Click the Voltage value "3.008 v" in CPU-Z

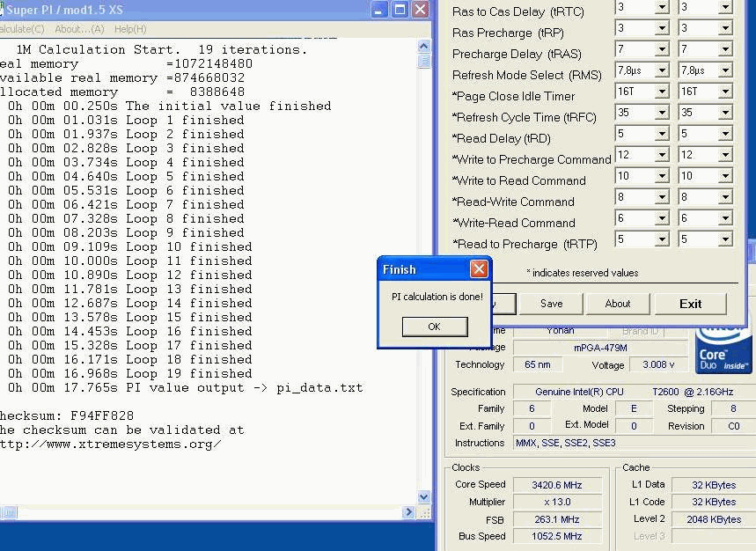click(x=658, y=364)
